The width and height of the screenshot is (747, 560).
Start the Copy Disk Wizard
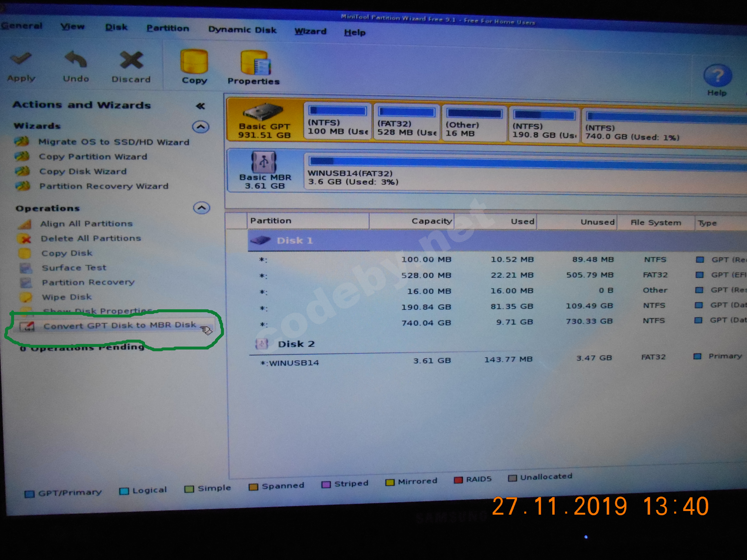click(x=83, y=171)
